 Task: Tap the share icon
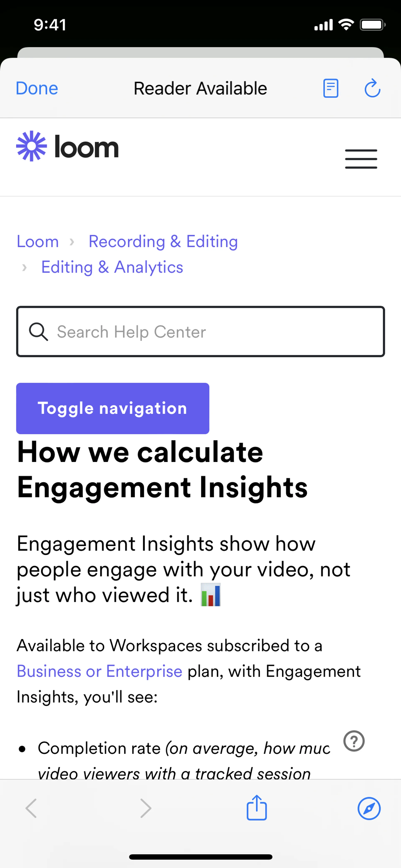pos(256,808)
